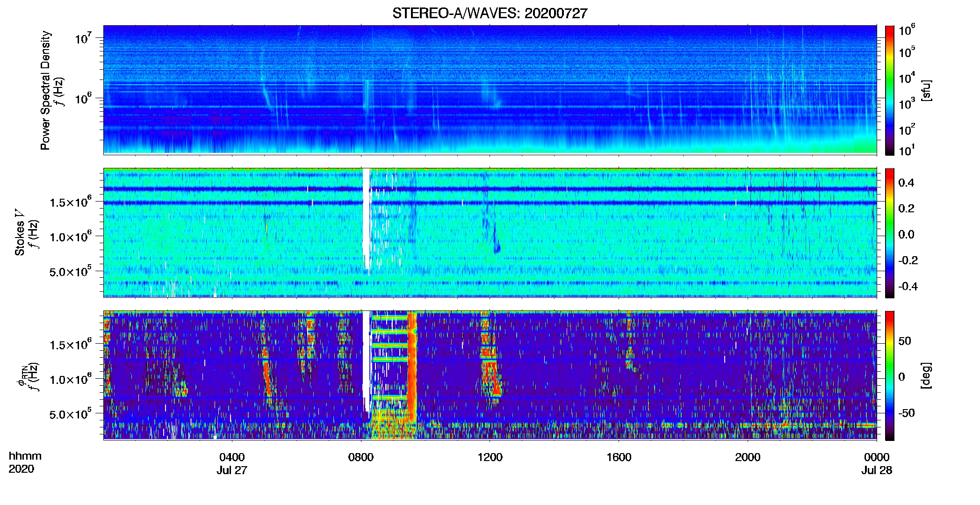Click the 5.0×10^5 tick of the Stokes V panel
This screenshot has width=980, height=505.
70,271
